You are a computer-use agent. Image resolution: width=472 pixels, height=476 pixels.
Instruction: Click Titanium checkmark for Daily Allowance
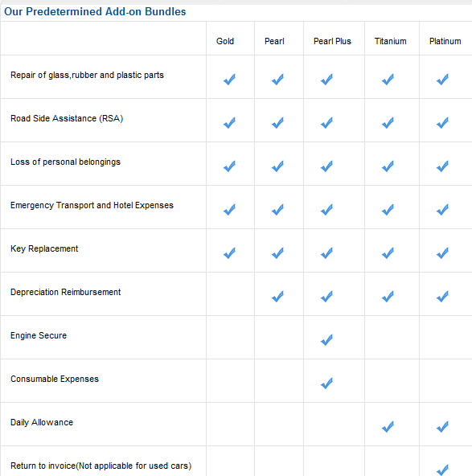point(388,426)
